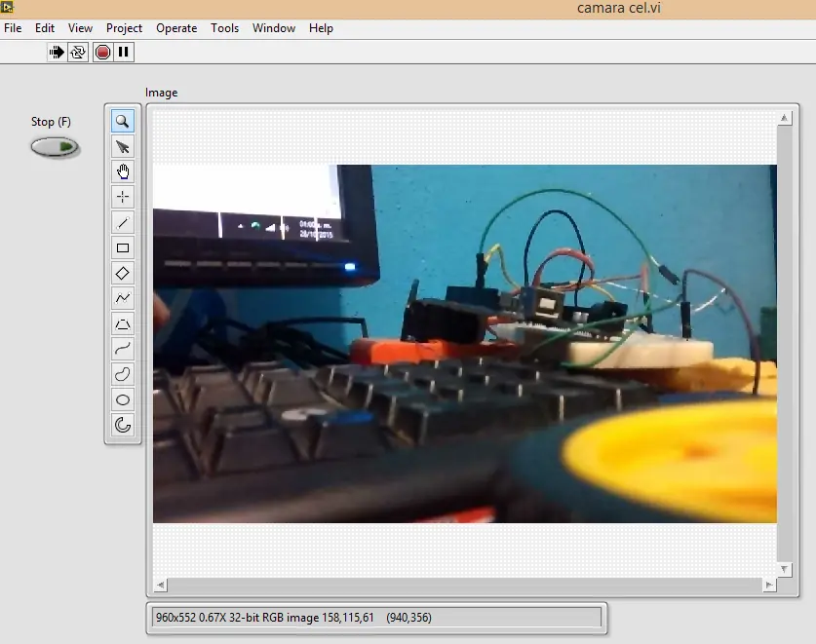Image resolution: width=816 pixels, height=644 pixels.
Task: Select the Selection arrow tool
Action: 123,147
